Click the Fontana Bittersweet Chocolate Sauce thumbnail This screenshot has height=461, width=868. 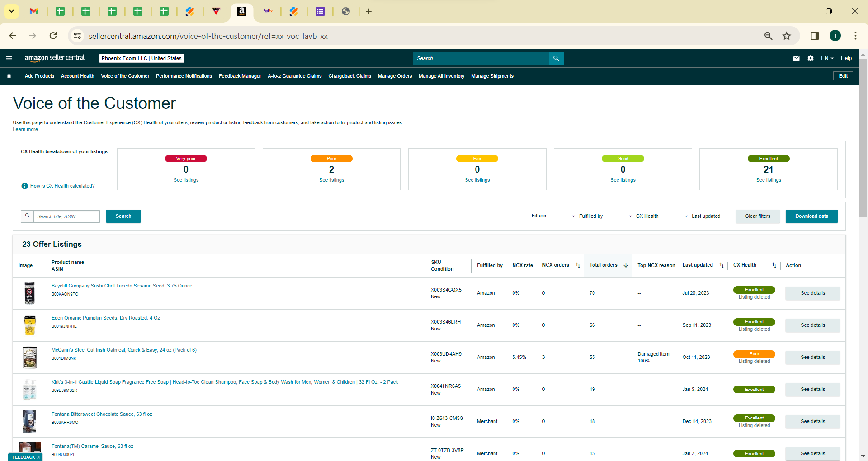click(x=29, y=422)
